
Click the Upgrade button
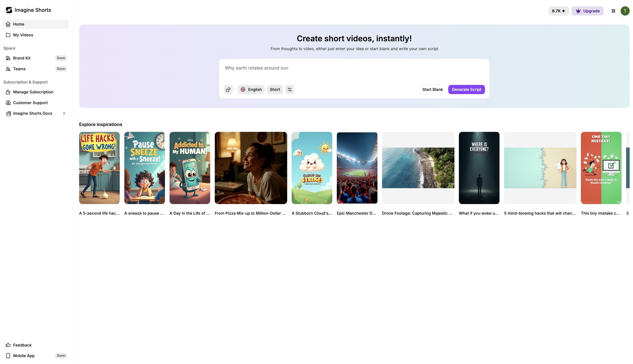587,11
